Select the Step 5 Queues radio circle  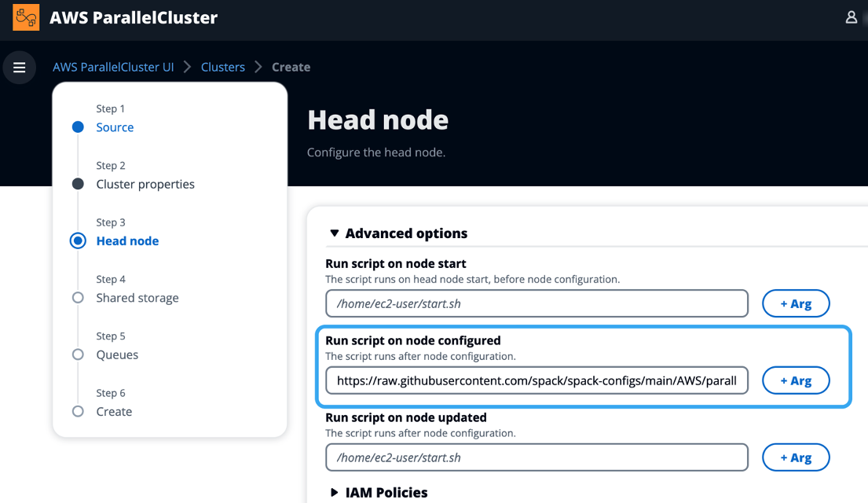[x=77, y=354]
